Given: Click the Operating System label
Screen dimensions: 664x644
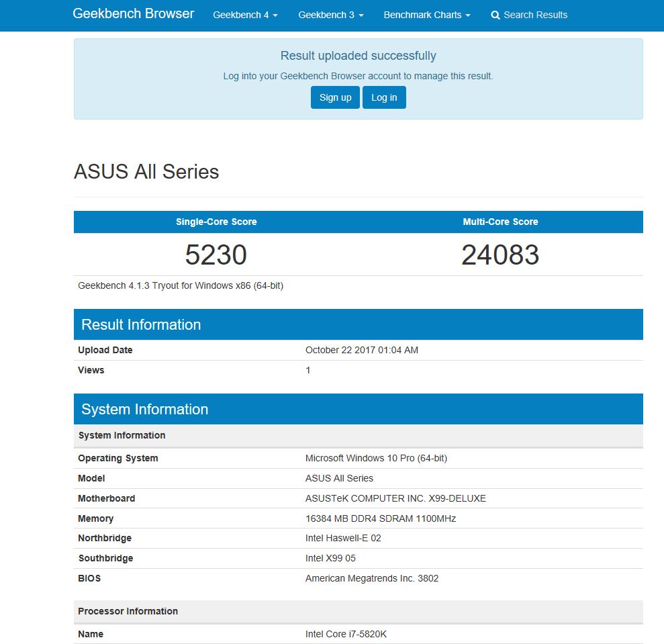Looking at the screenshot, I should coord(117,458).
